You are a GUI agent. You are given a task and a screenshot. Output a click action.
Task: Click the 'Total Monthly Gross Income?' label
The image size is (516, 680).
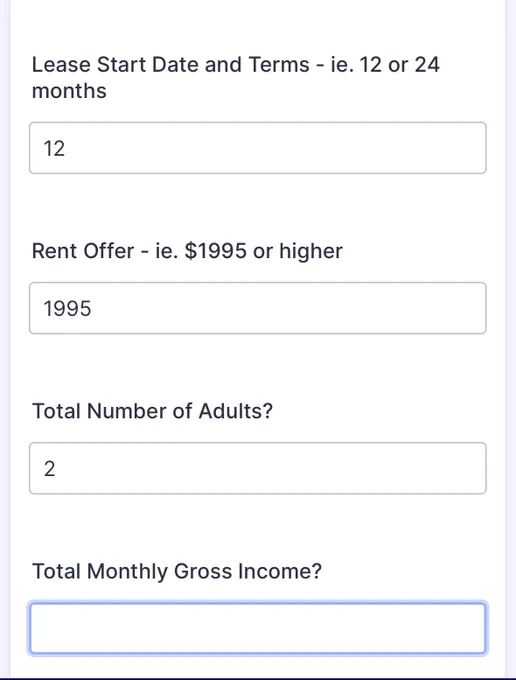177,571
